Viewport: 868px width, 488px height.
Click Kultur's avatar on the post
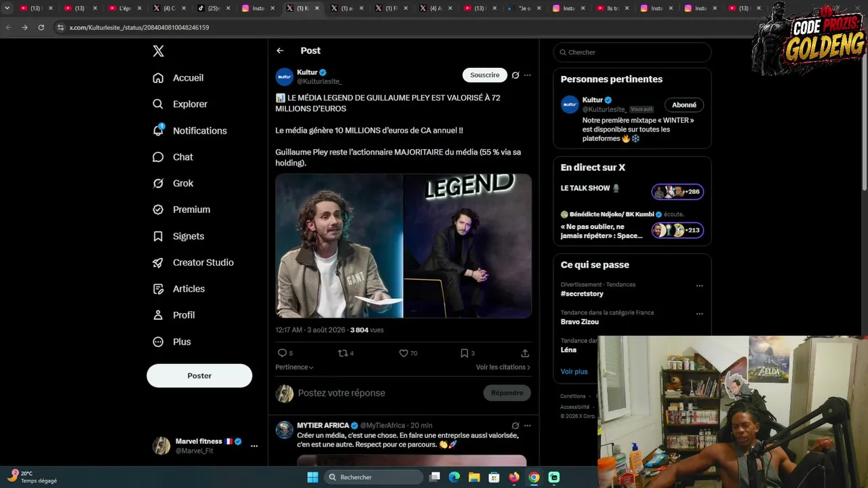(284, 77)
